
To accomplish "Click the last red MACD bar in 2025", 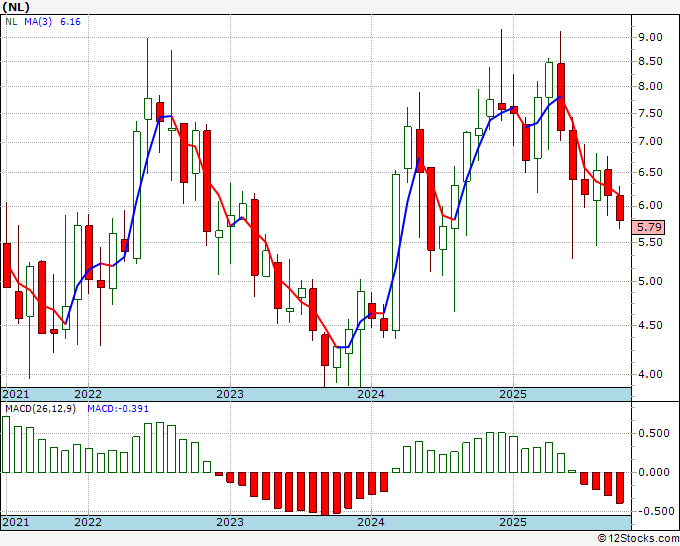I will [620, 488].
